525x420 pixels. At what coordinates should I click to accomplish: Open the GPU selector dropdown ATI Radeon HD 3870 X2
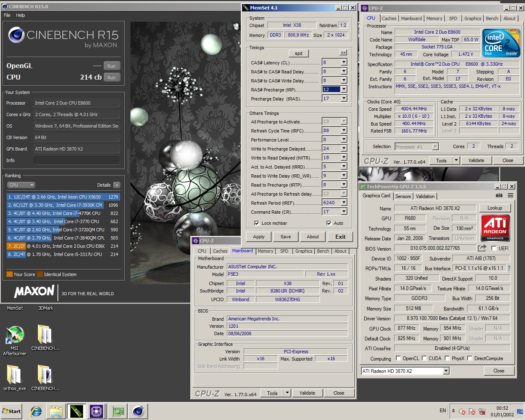click(446, 371)
